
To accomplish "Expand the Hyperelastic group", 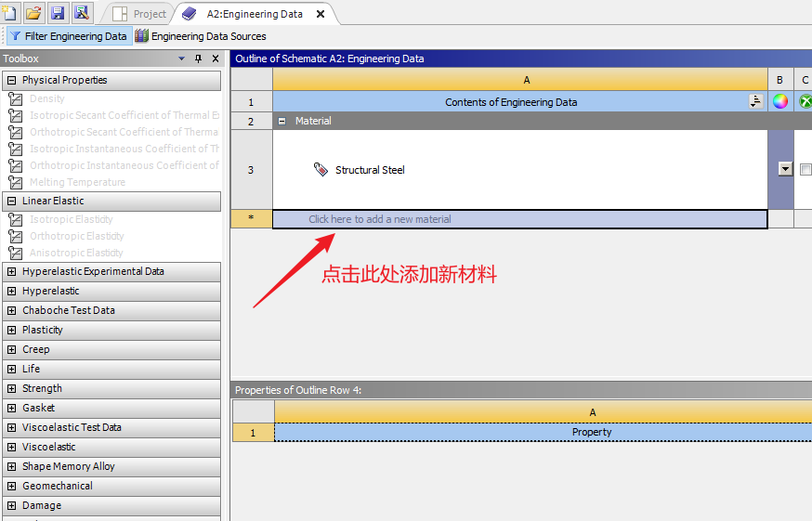I will pyautogui.click(x=11, y=291).
